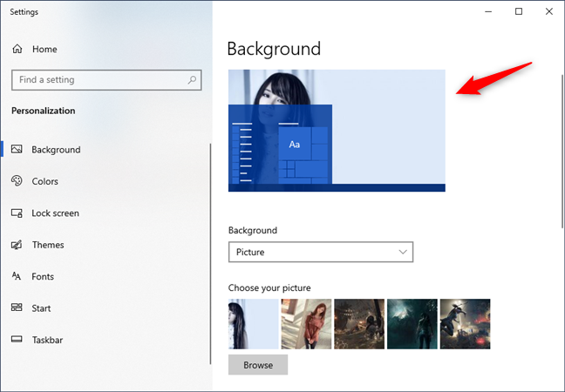
Task: Click the desktop background preview image
Action: (x=337, y=131)
